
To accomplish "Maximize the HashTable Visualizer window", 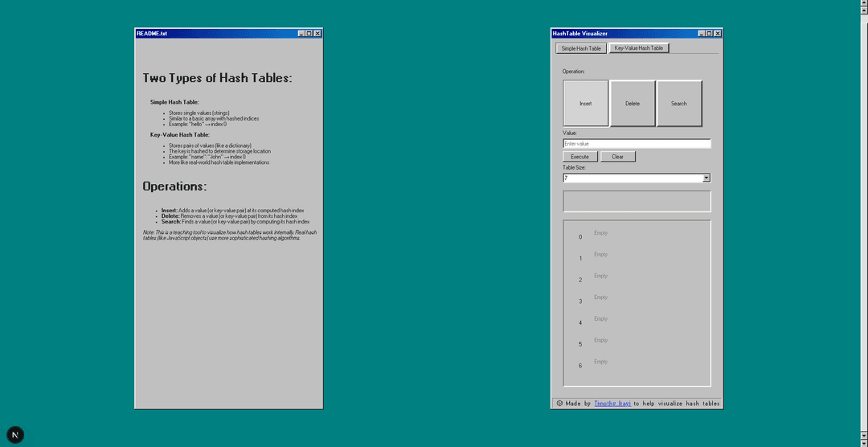I will 709,33.
